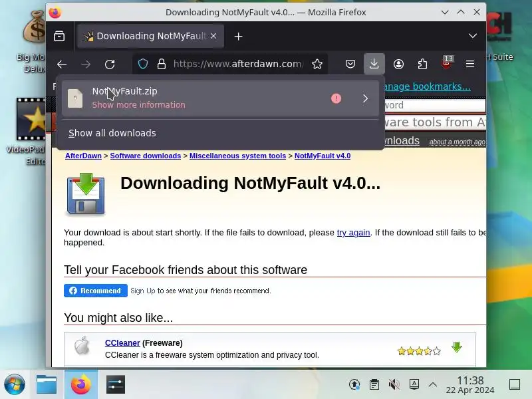Go to AfterDawn breadcrumb link
This screenshot has width=532, height=399.
pyautogui.click(x=83, y=156)
